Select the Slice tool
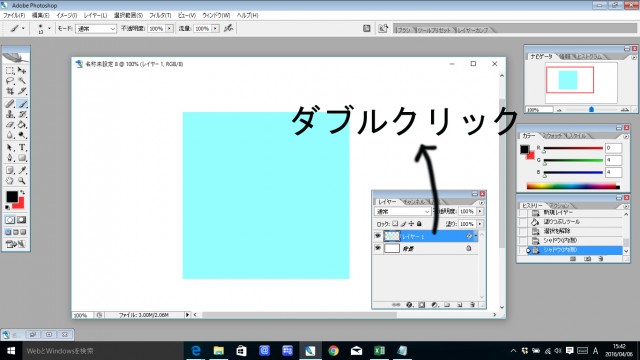 pos(22,91)
